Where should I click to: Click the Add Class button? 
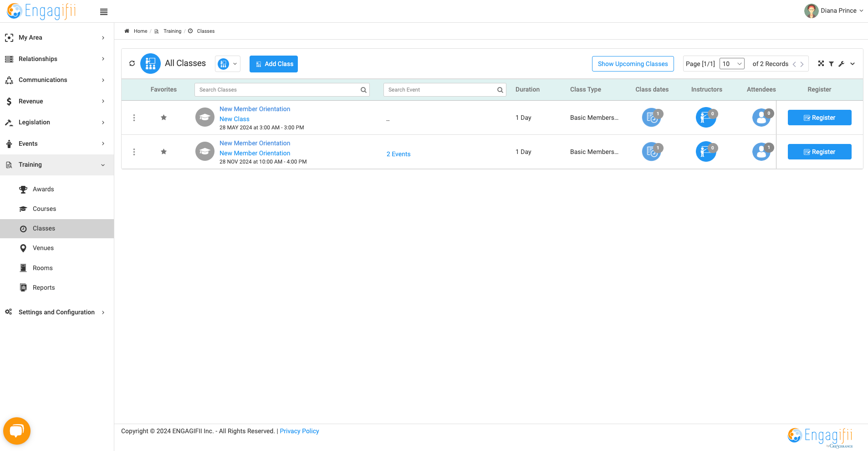274,64
